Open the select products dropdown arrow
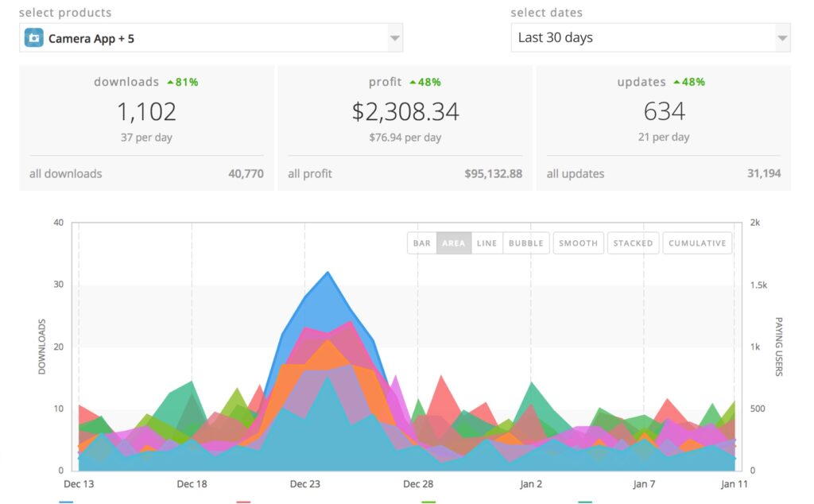The width and height of the screenshot is (814, 504). pos(394,38)
